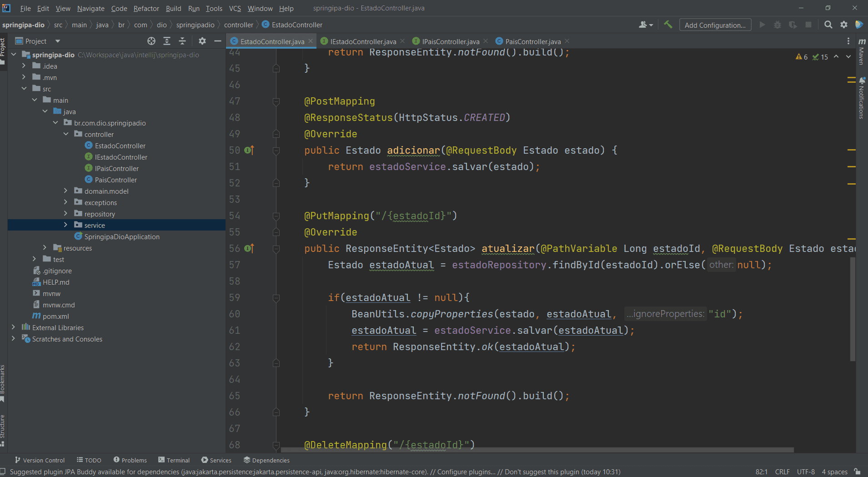This screenshot has height=477, width=868.
Task: Collapse the controller package
Action: point(66,134)
